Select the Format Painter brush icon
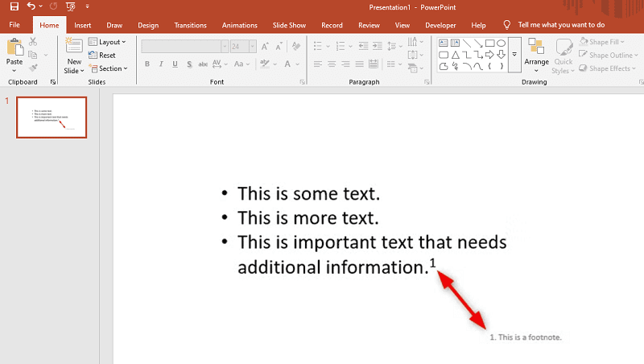The width and height of the screenshot is (644, 364). pyautogui.click(x=33, y=68)
